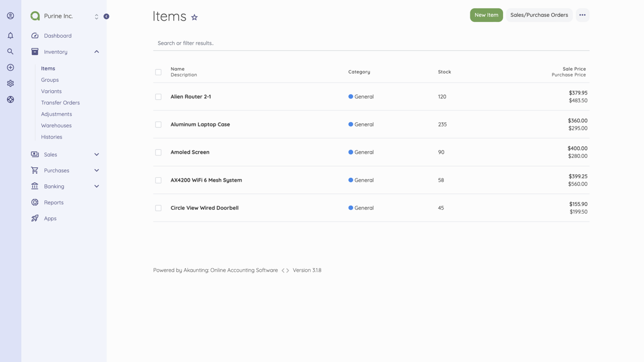
Task: Click the New Item button
Action: click(x=486, y=15)
